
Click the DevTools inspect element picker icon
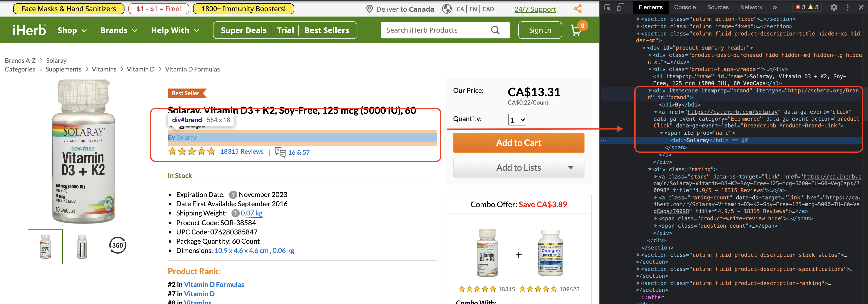[608, 7]
